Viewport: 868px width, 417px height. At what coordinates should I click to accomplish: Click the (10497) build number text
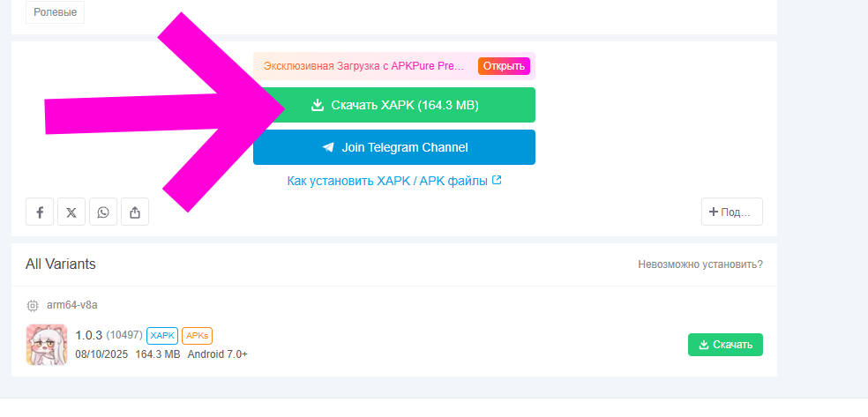[x=124, y=335]
